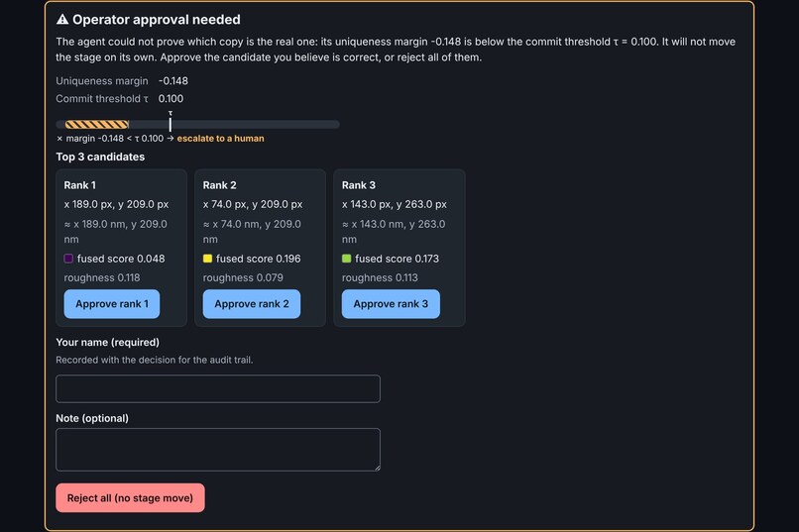
Task: Click the purple swatch by fused score 0.048
Action: 68,259
